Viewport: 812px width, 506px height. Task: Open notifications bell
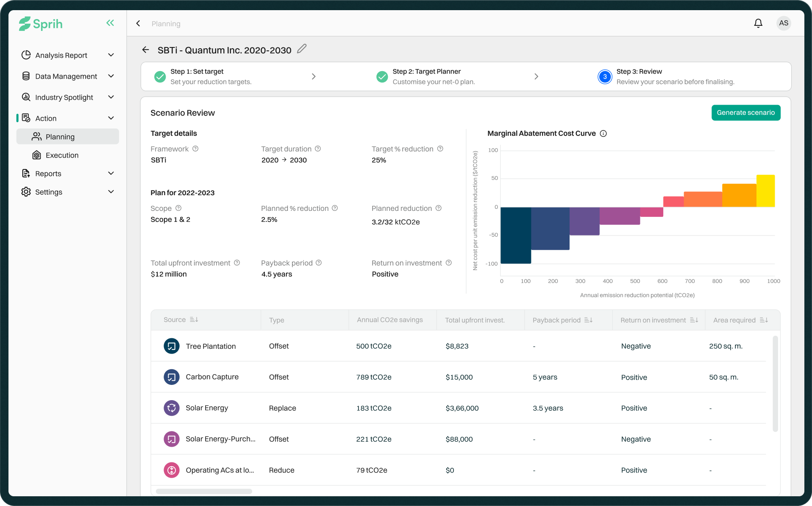[x=758, y=23]
